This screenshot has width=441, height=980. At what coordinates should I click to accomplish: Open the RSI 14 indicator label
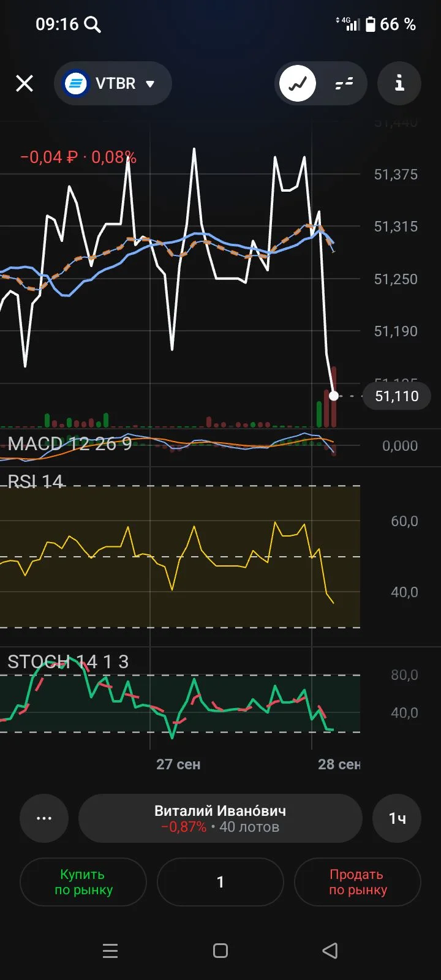tap(35, 481)
